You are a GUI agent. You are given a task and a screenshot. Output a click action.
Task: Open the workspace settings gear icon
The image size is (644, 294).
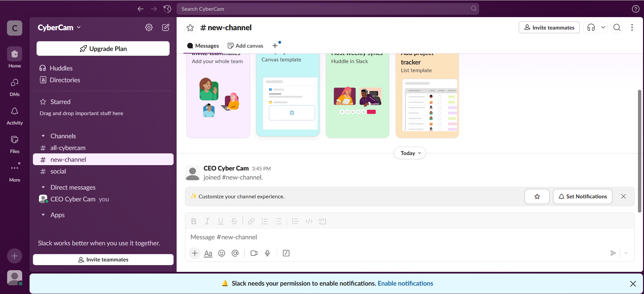(149, 28)
